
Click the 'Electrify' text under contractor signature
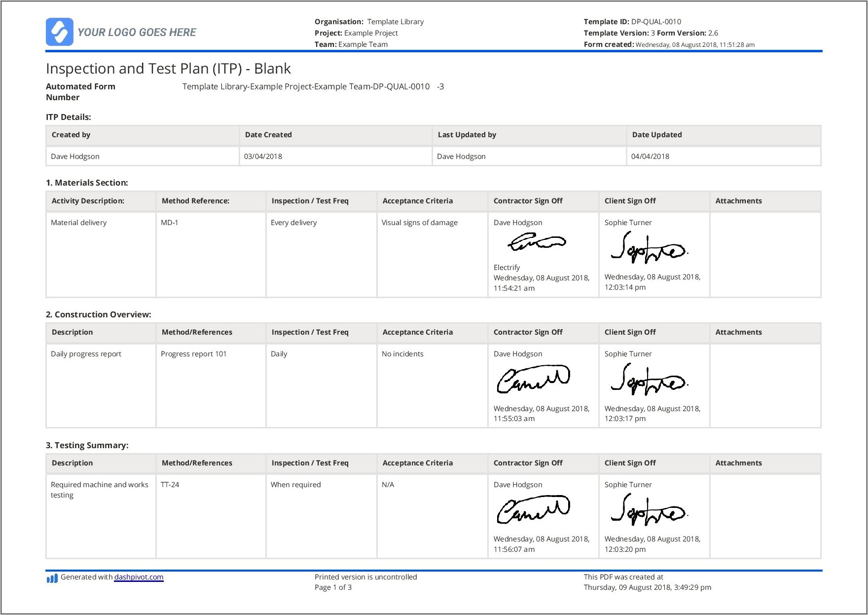tap(506, 268)
